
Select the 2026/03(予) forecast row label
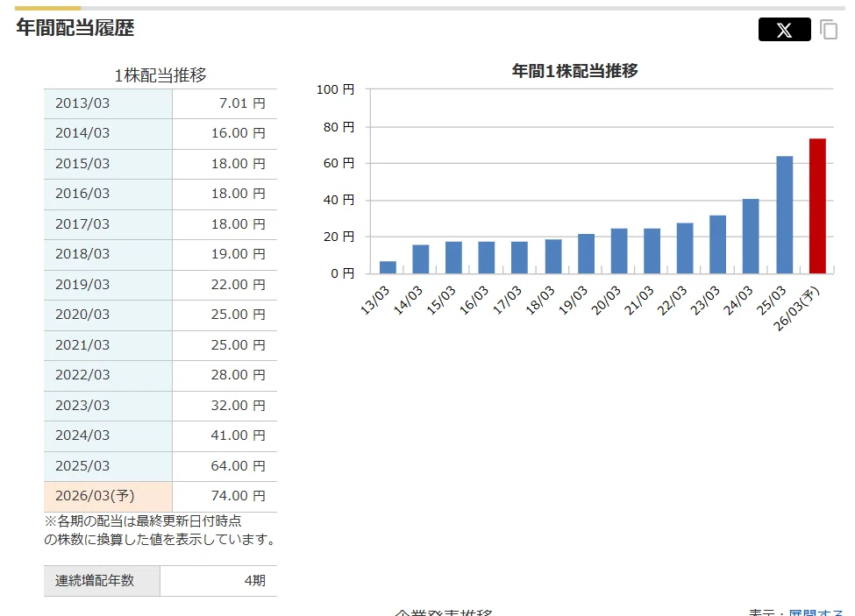tap(95, 496)
